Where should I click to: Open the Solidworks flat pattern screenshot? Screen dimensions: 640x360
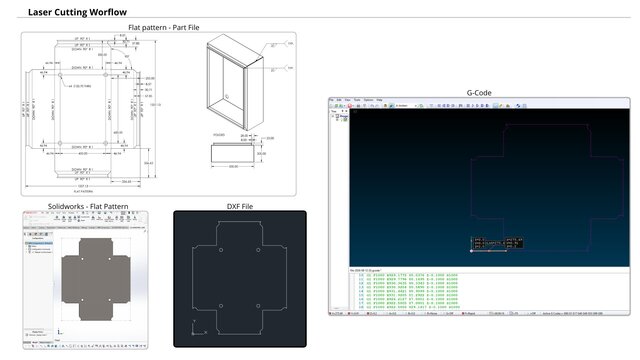point(85,280)
